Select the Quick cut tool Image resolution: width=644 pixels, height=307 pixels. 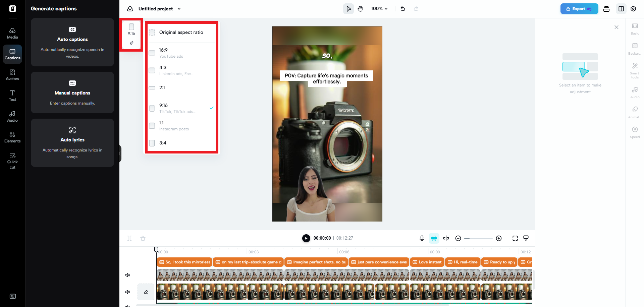pyautogui.click(x=12, y=160)
